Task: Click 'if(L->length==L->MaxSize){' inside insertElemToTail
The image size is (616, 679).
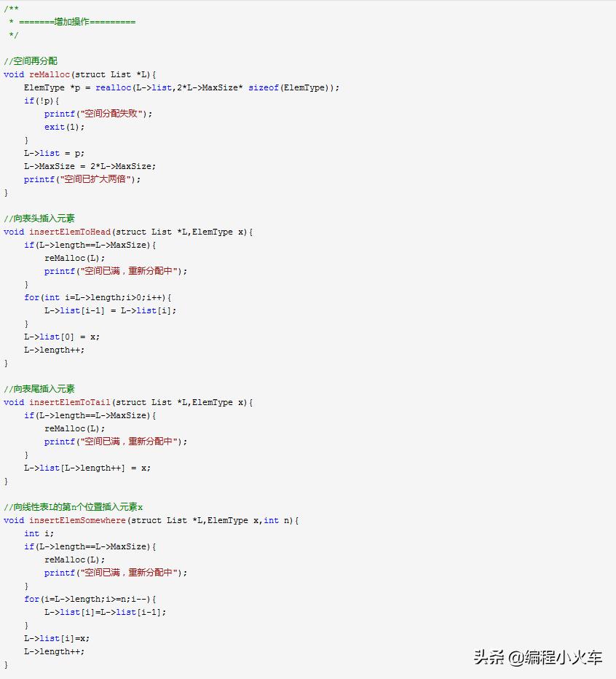Action: [x=90, y=415]
